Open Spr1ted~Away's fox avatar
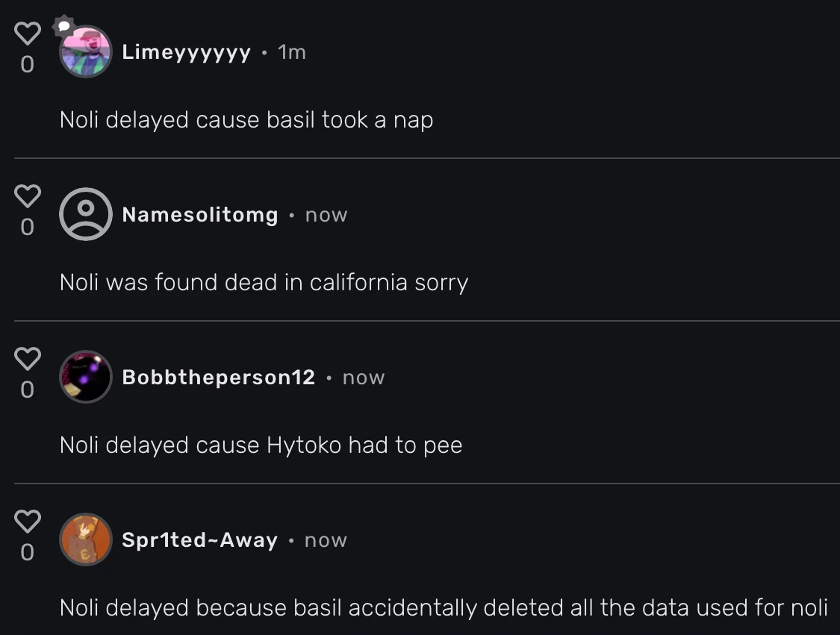This screenshot has width=840, height=635. click(x=85, y=539)
